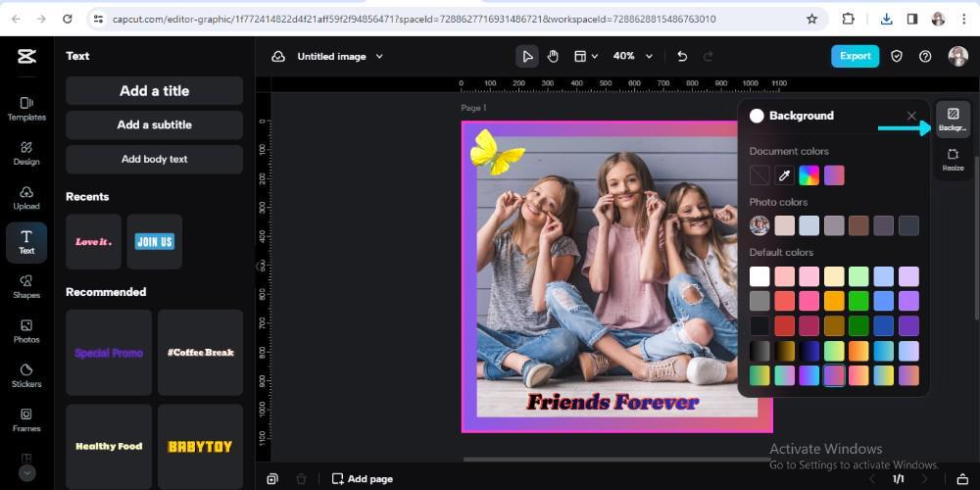Image resolution: width=980 pixels, height=490 pixels.
Task: Open the Design panel icon
Action: [x=26, y=153]
